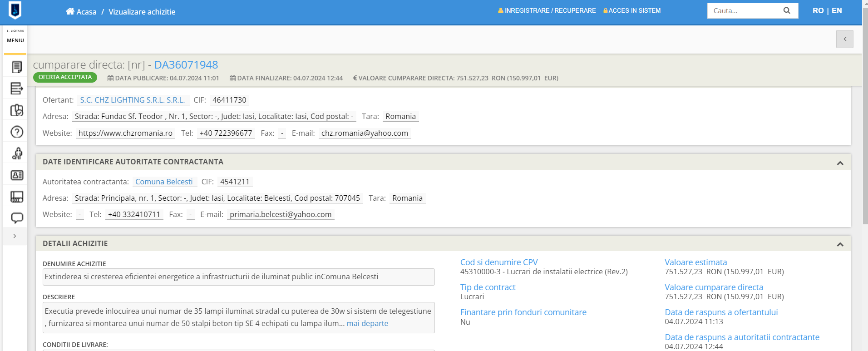Open the calendar board sidebar icon
Image resolution: width=868 pixels, height=351 pixels.
click(17, 197)
